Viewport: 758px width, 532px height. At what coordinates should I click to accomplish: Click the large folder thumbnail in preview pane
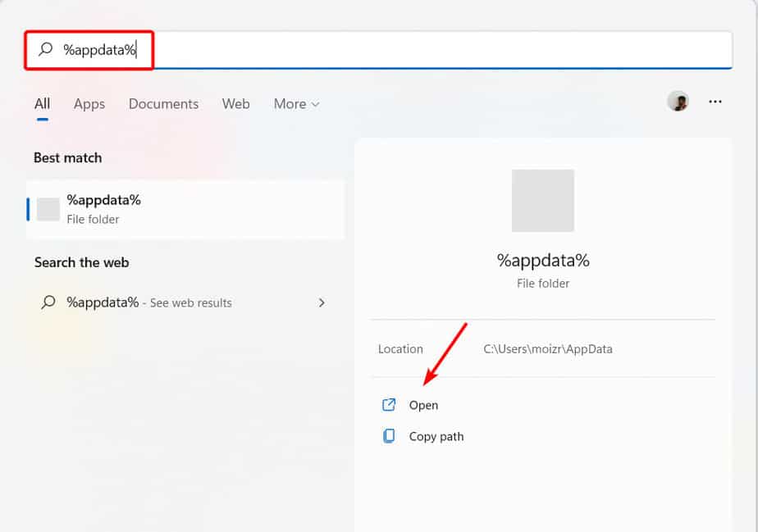pyautogui.click(x=543, y=201)
